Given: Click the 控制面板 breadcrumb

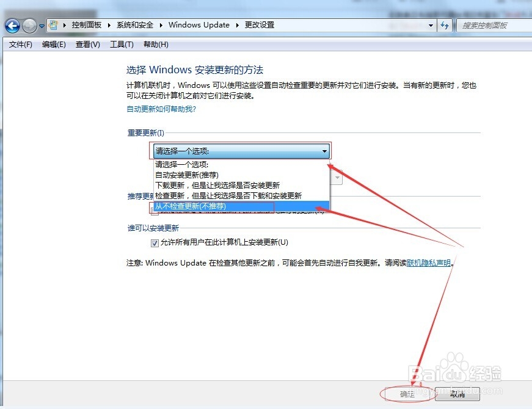Looking at the screenshot, I should point(87,25).
